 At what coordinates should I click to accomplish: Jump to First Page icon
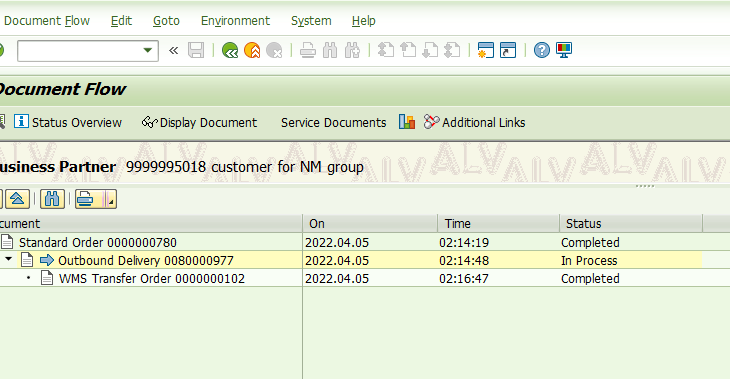[385, 50]
